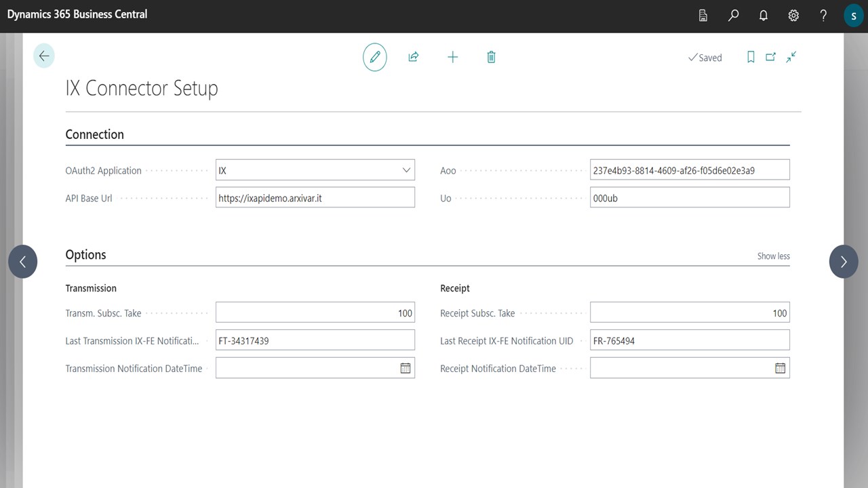This screenshot has height=488, width=868.
Task: Click the Edit pencil icon
Action: [x=375, y=58]
